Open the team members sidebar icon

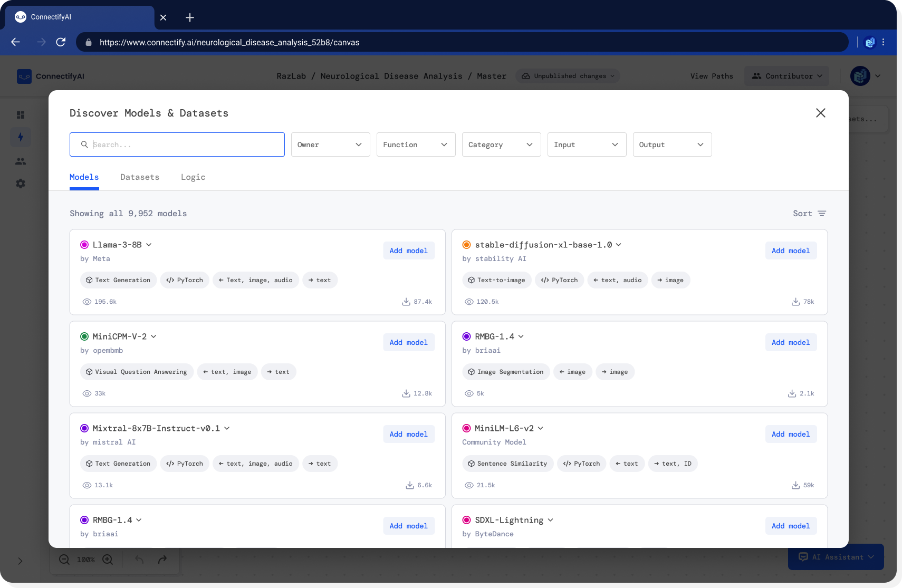[x=21, y=161]
